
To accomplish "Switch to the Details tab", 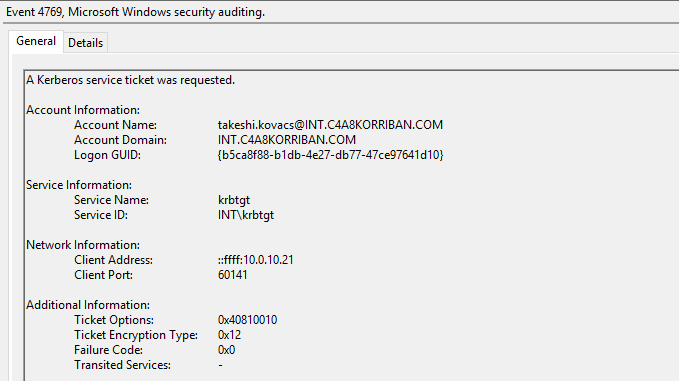I will pyautogui.click(x=85, y=43).
